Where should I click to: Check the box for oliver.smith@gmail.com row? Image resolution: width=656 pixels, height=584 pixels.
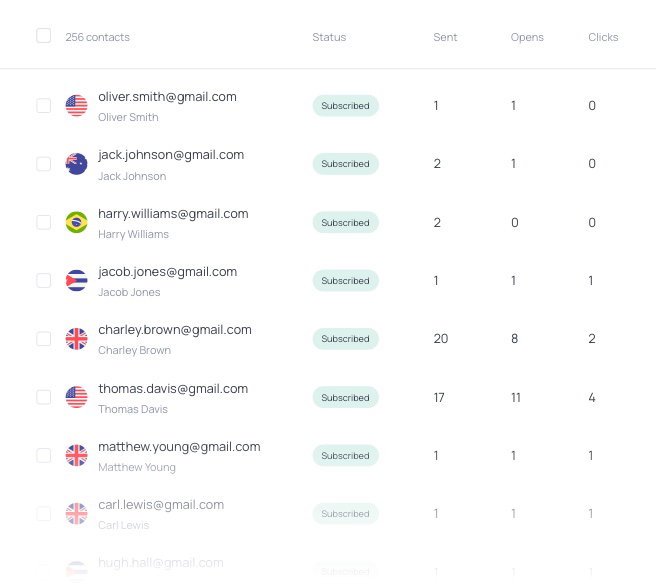[x=44, y=106]
